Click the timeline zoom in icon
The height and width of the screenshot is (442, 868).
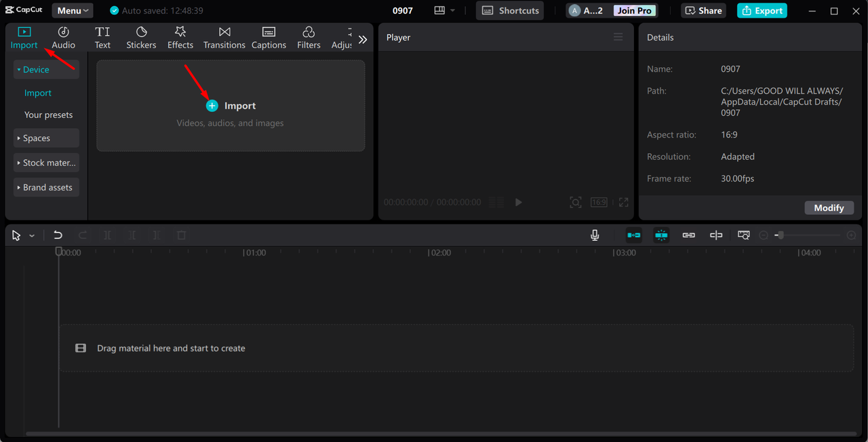[x=852, y=235]
